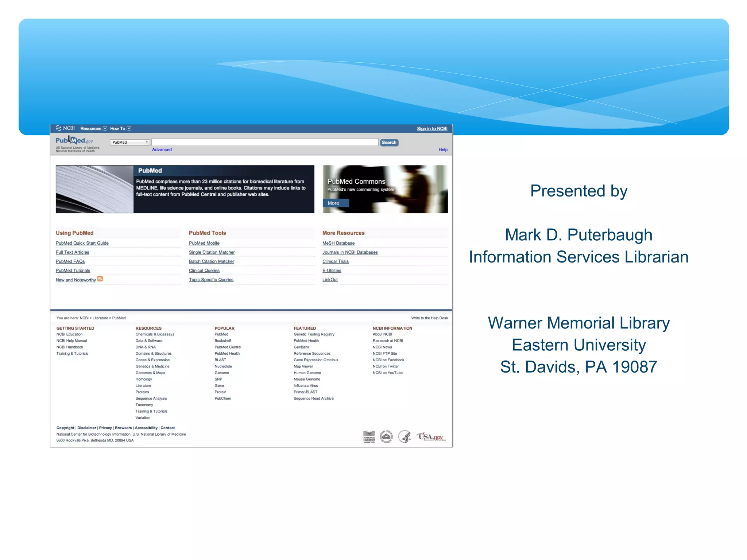Click Sign in to NCBI
This screenshot has height=560, width=747.
tap(432, 129)
